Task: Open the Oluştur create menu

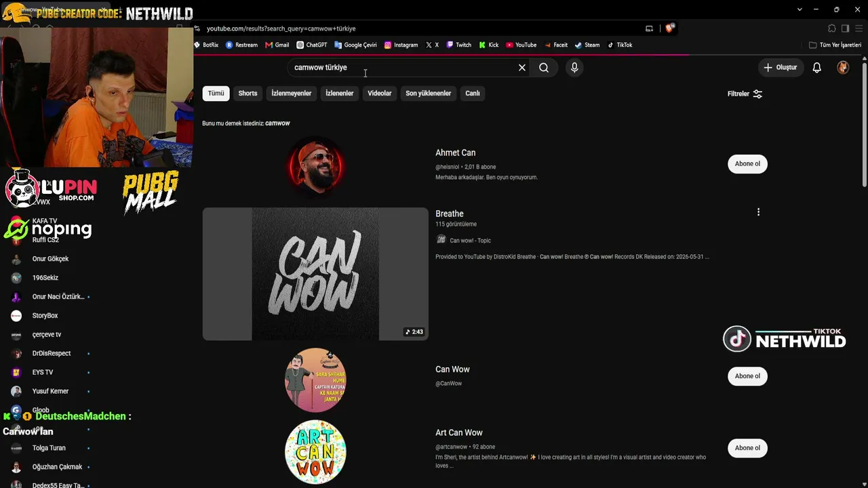Action: pos(781,68)
